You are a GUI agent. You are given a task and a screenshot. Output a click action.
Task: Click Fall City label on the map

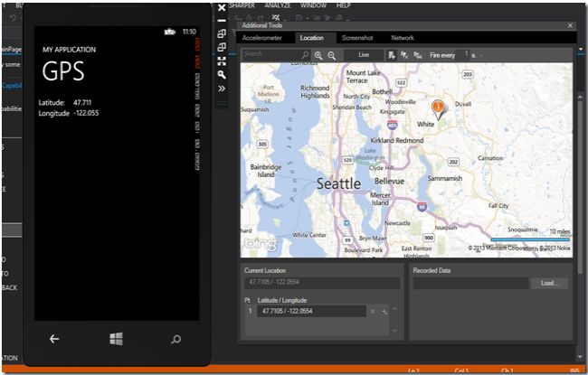[x=498, y=206]
